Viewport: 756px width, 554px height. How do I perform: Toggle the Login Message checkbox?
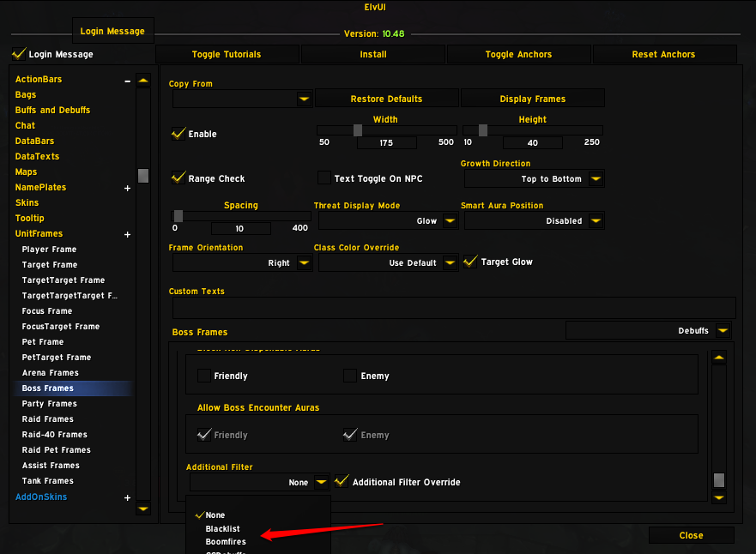(x=19, y=54)
